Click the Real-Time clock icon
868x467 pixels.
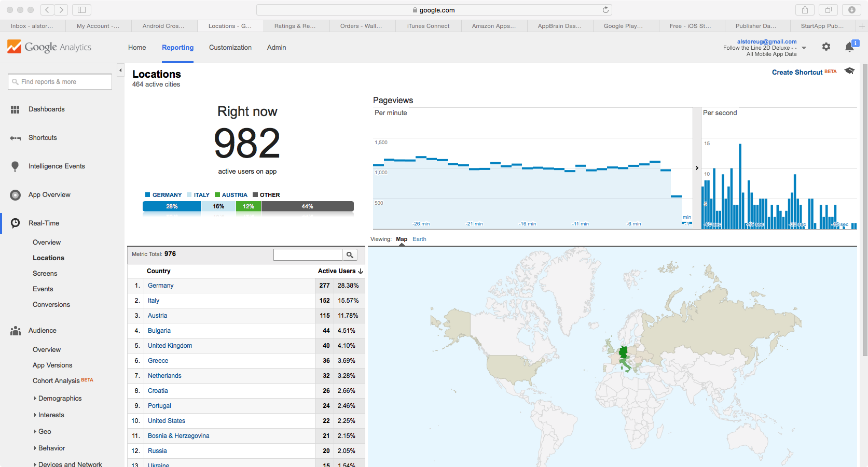point(16,223)
